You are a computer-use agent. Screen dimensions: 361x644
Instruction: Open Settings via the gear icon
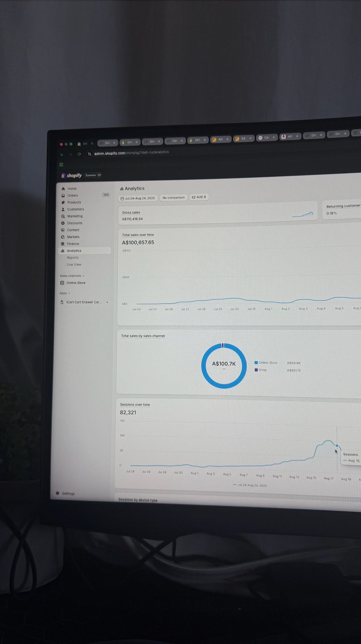tap(58, 493)
